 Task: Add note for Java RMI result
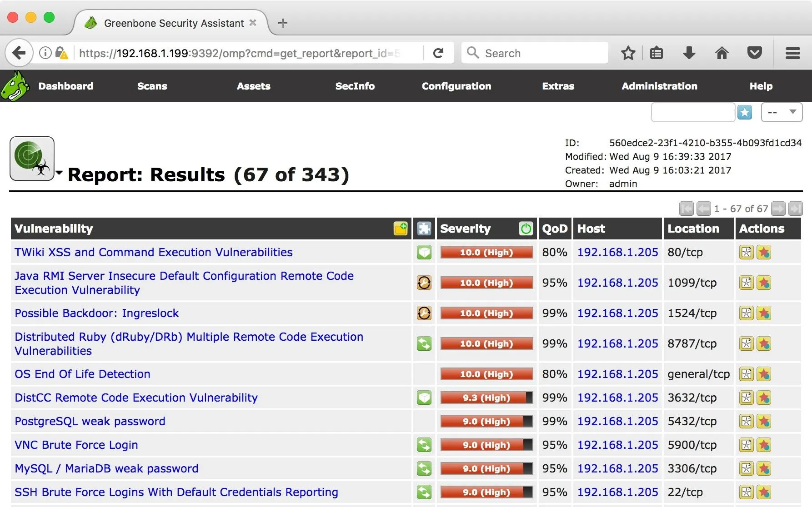(747, 283)
